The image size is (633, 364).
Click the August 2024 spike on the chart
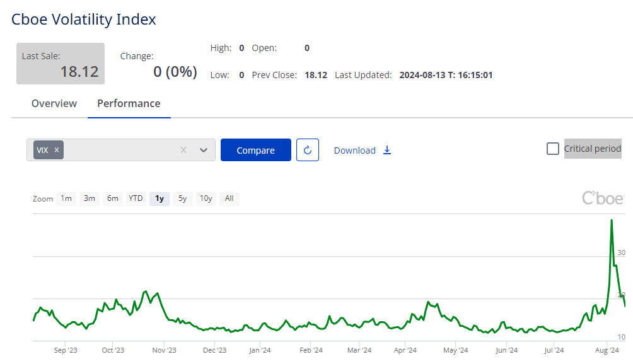[x=612, y=220]
